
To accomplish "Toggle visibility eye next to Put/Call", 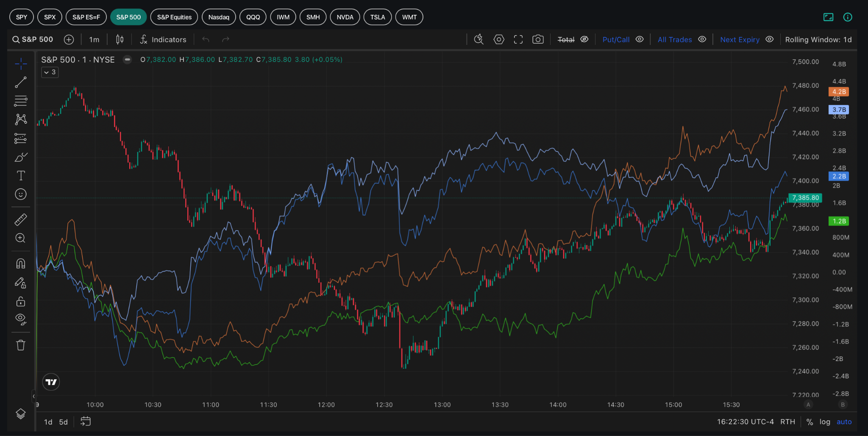I will pyautogui.click(x=640, y=39).
